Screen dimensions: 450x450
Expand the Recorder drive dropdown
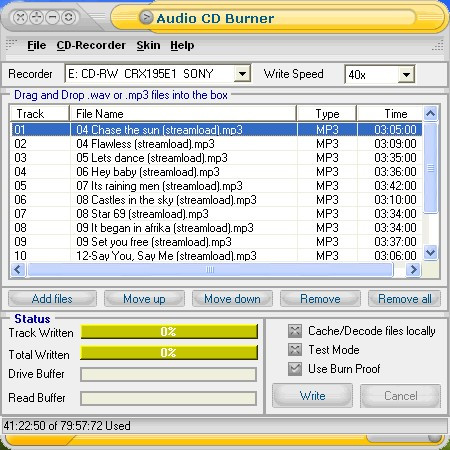coord(242,74)
